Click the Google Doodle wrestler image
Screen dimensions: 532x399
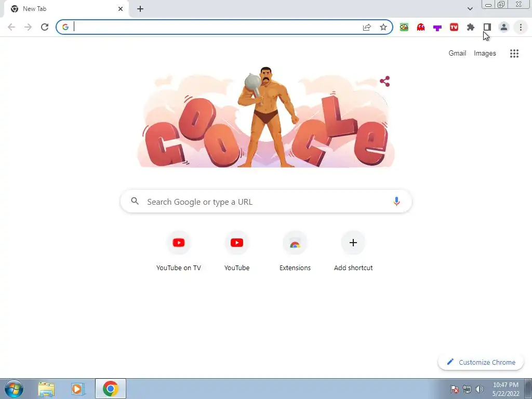268,117
